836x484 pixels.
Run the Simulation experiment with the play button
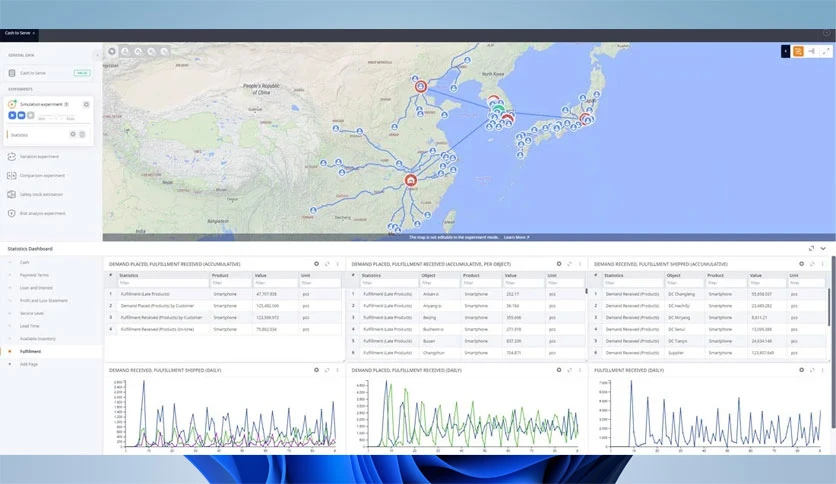pos(12,115)
